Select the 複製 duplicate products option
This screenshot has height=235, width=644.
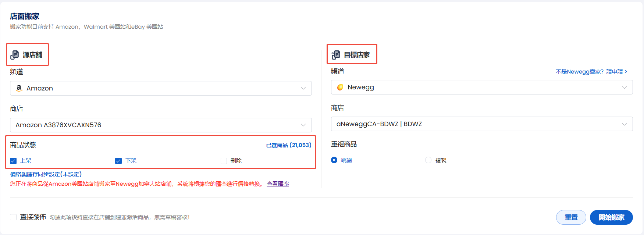pos(428,160)
